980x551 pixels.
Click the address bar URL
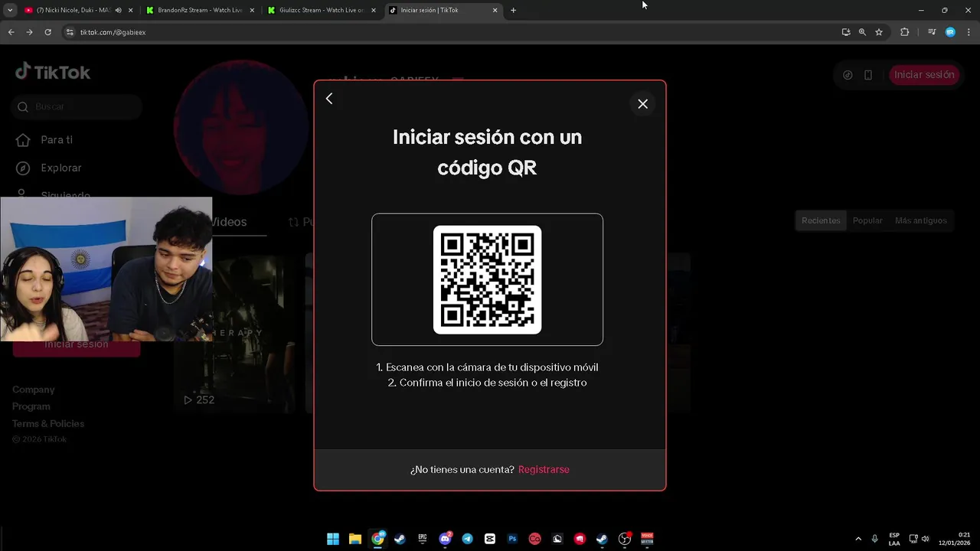pos(113,32)
